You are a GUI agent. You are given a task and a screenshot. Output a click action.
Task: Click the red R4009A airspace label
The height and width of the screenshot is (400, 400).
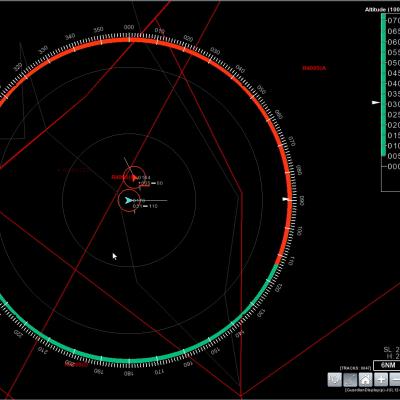pyautogui.click(x=314, y=68)
